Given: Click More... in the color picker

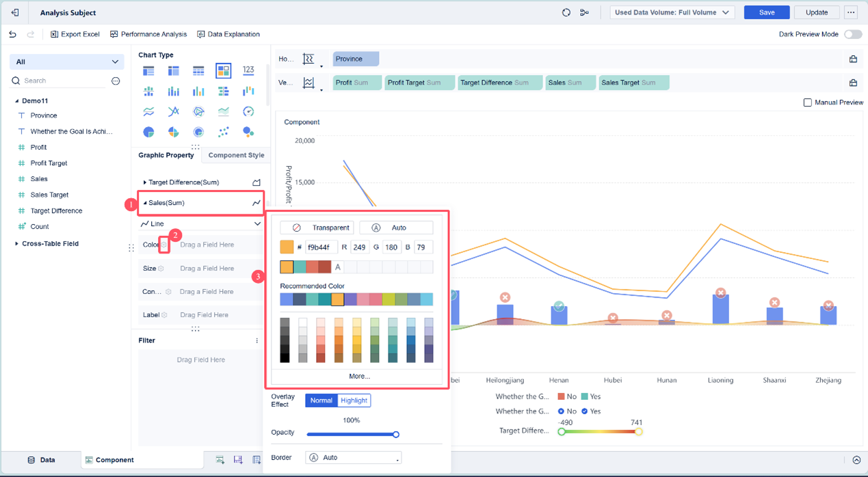Looking at the screenshot, I should (x=359, y=377).
